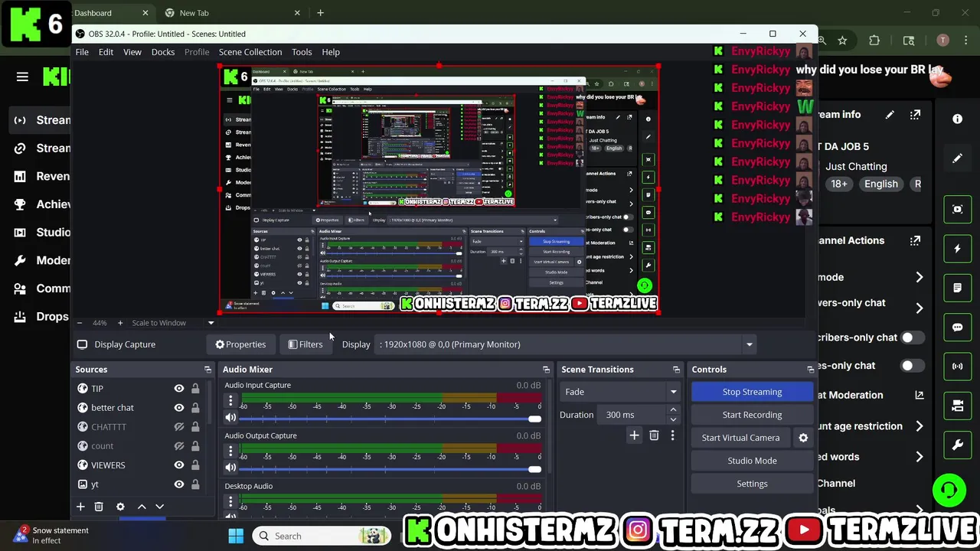Pop out Channel Actions panel in Kick
The height and width of the screenshot is (551, 980).
(x=915, y=240)
